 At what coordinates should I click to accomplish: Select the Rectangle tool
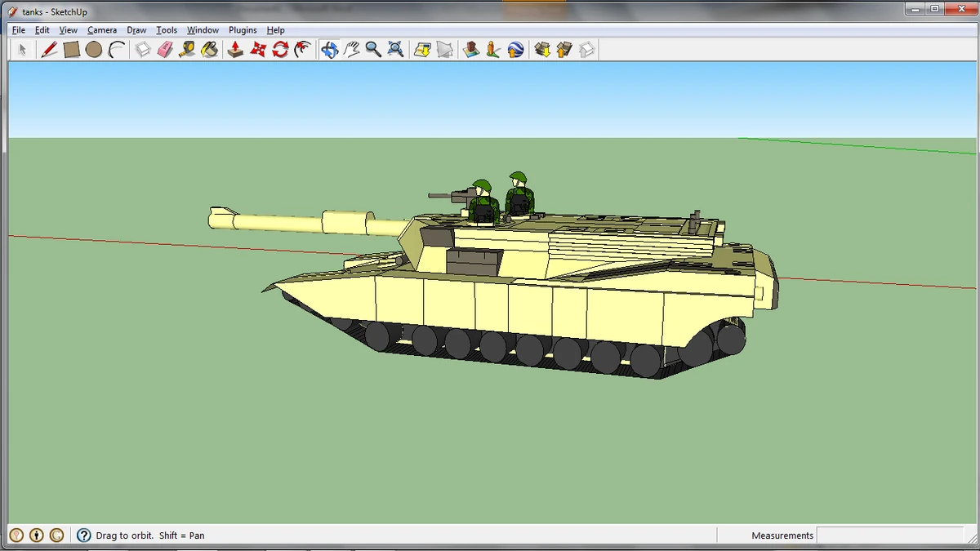click(x=72, y=49)
